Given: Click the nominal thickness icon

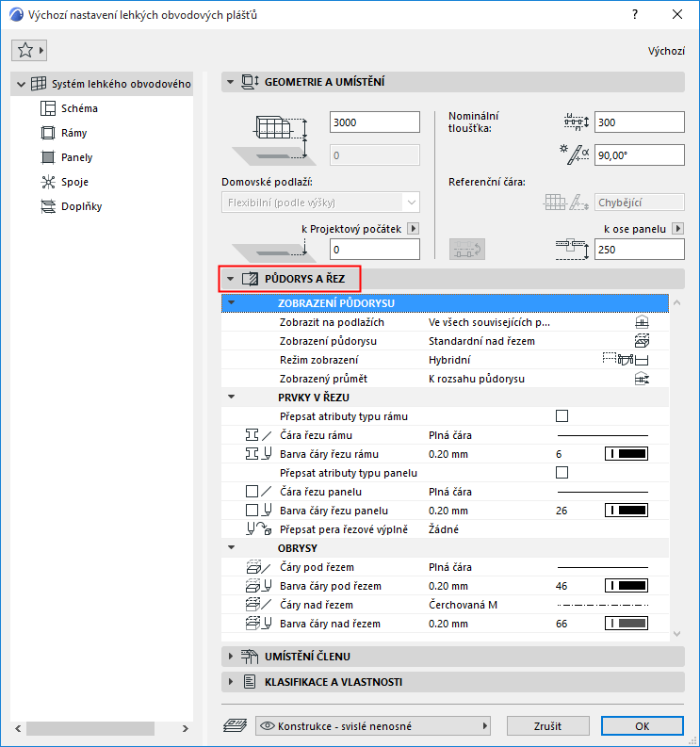Looking at the screenshot, I should click(576, 122).
